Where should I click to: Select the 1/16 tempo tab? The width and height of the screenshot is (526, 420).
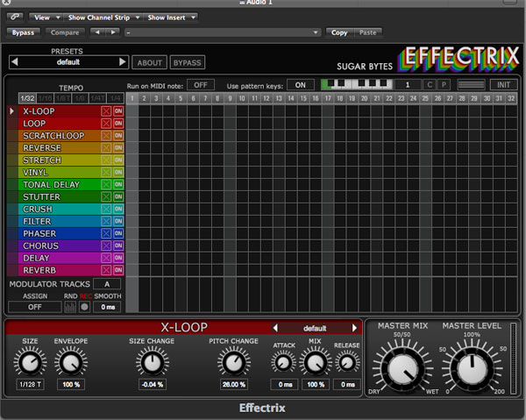(45, 98)
